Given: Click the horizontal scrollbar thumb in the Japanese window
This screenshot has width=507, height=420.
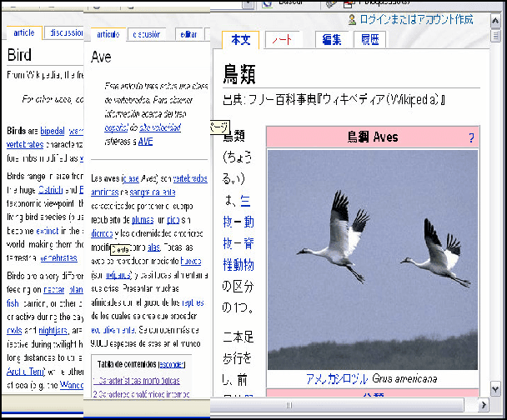Looking at the screenshot, I should (x=289, y=405).
